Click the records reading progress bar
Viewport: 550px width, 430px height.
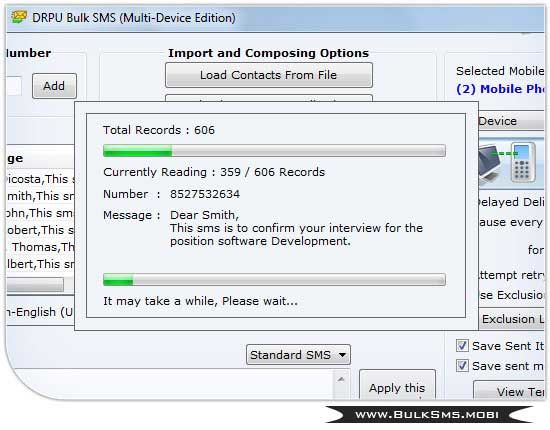click(274, 151)
